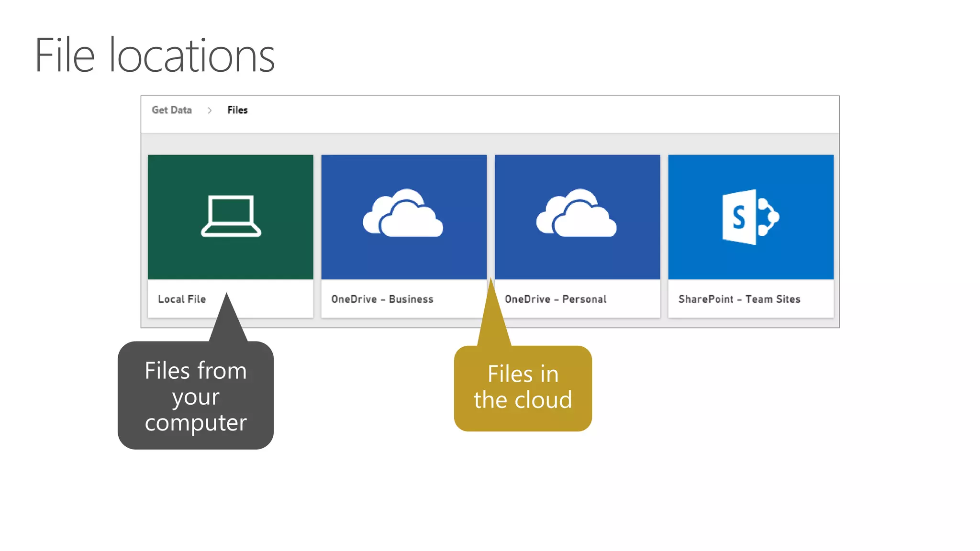The image size is (980, 551).
Task: Select the OneDrive – Business label
Action: (x=382, y=299)
